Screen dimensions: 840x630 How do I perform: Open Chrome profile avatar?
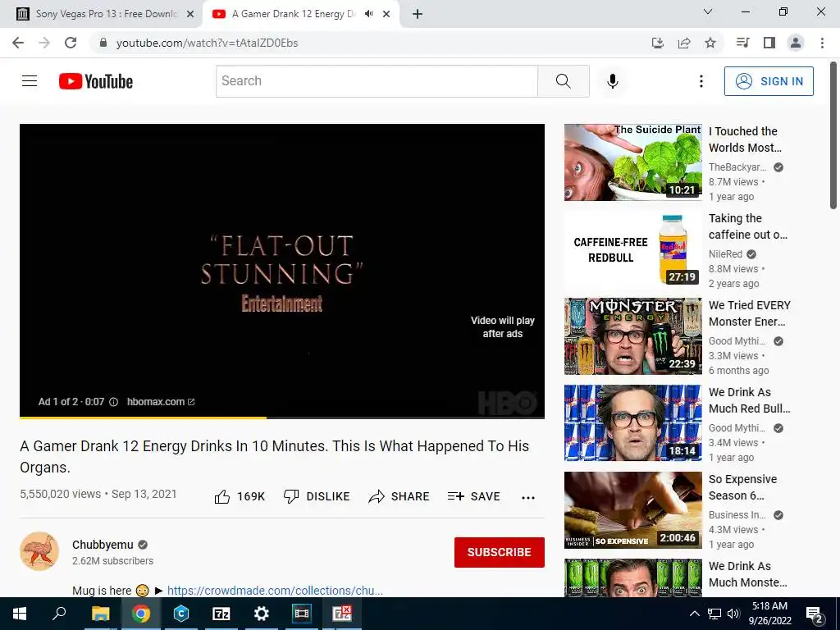[x=796, y=43]
